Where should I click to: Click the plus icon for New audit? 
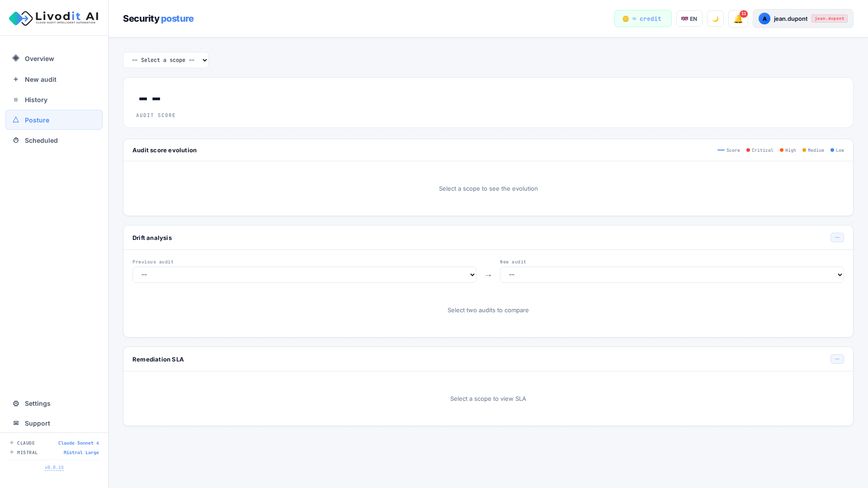(x=16, y=79)
